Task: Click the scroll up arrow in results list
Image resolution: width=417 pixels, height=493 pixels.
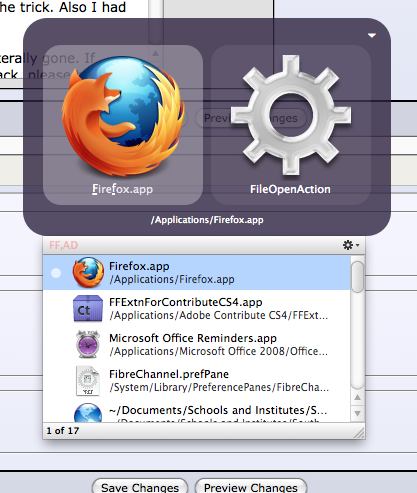Action: [x=358, y=397]
